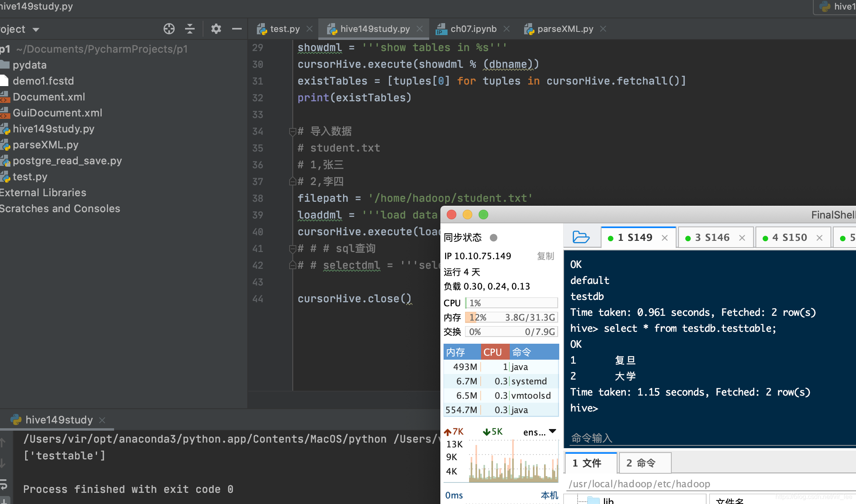Switch to 3 S146 session tab

point(712,238)
